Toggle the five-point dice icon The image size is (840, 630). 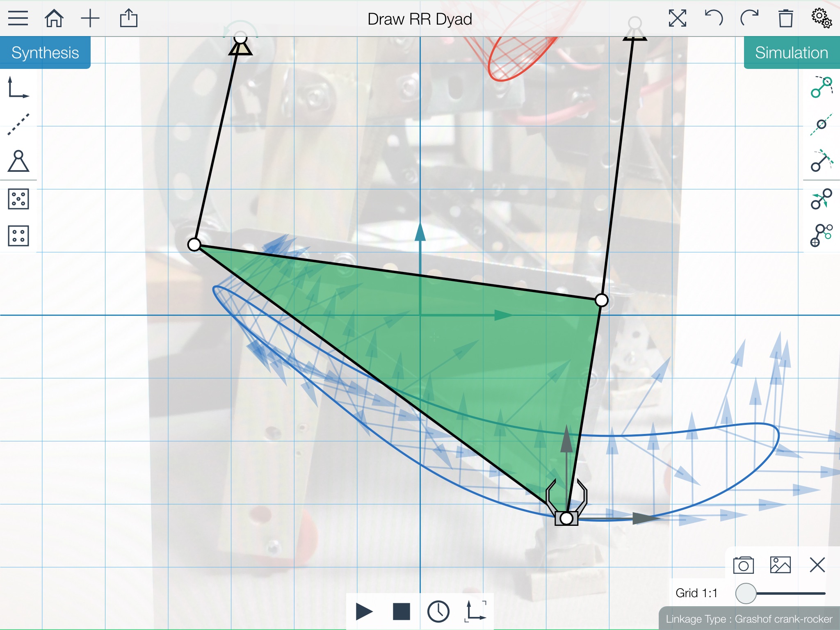click(x=18, y=199)
